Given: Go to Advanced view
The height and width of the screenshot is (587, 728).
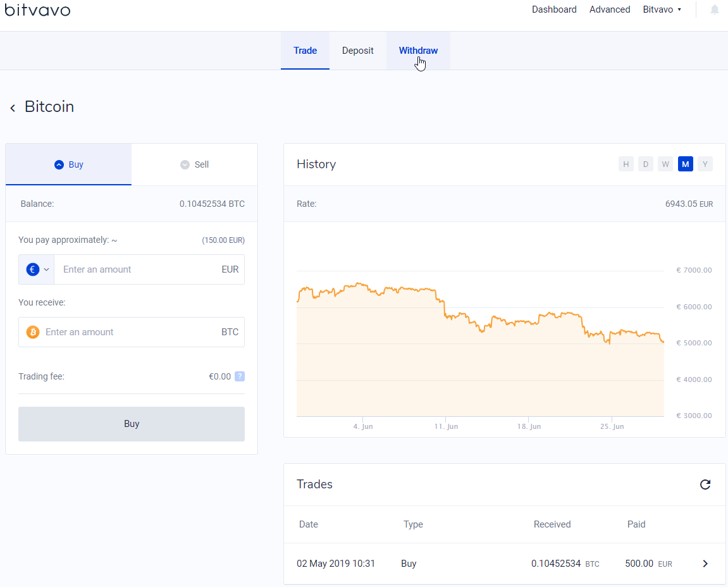Looking at the screenshot, I should [610, 9].
